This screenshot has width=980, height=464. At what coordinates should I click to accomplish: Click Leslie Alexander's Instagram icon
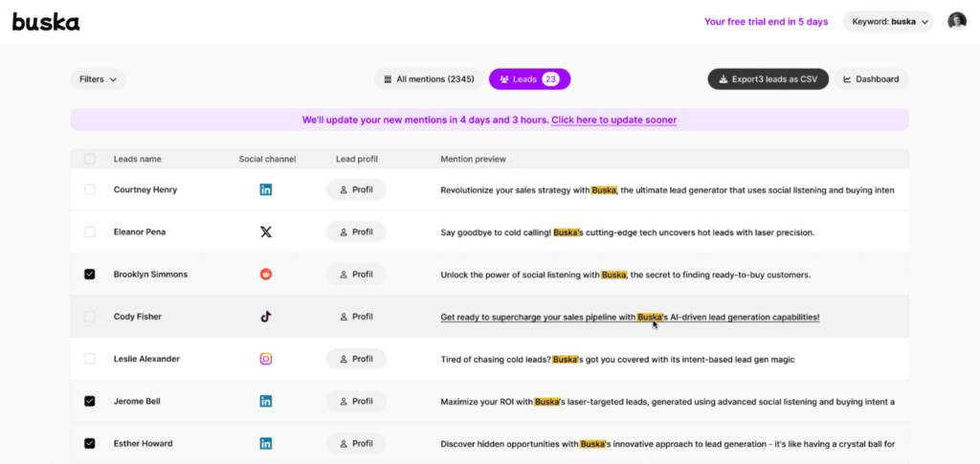(x=266, y=359)
